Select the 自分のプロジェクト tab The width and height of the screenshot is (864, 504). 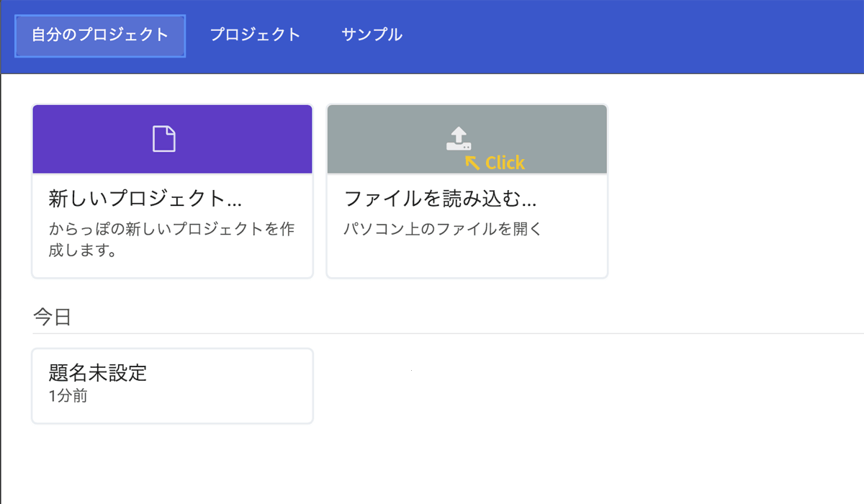(x=99, y=34)
